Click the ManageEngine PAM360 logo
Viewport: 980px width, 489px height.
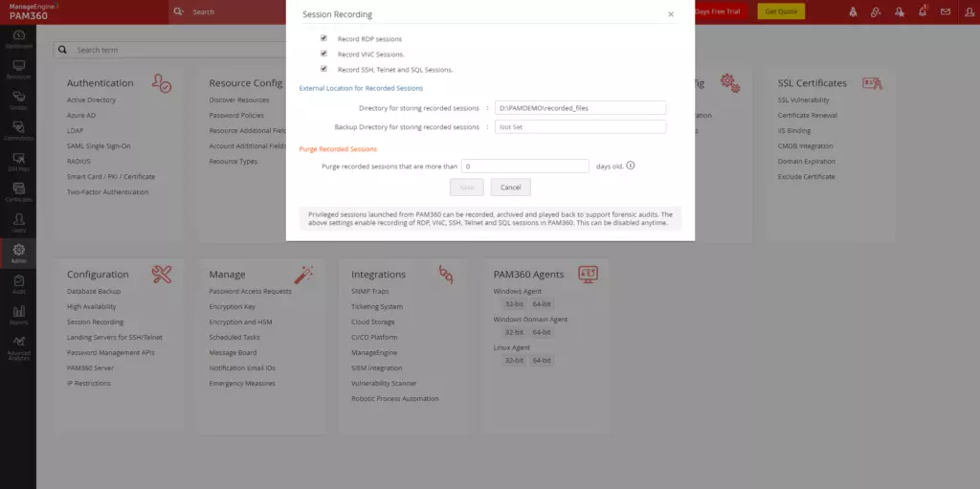(x=33, y=11)
